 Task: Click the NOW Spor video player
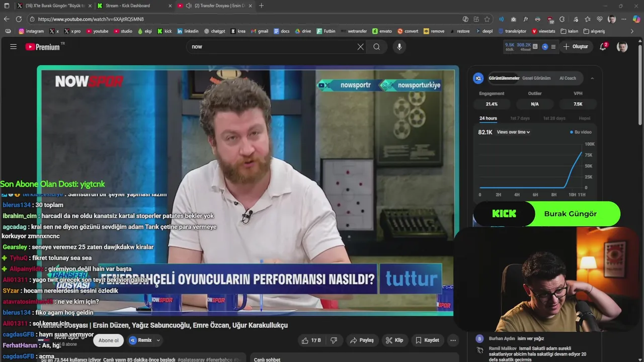pyautogui.click(x=247, y=191)
